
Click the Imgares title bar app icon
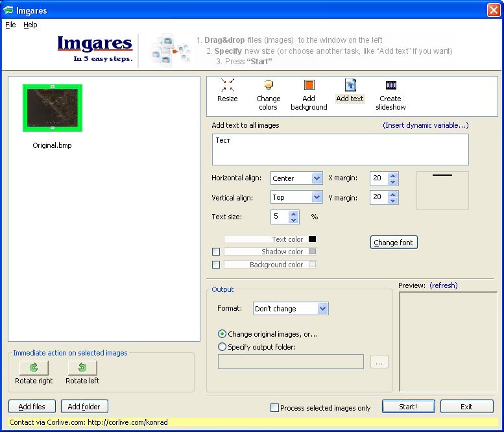(8, 10)
